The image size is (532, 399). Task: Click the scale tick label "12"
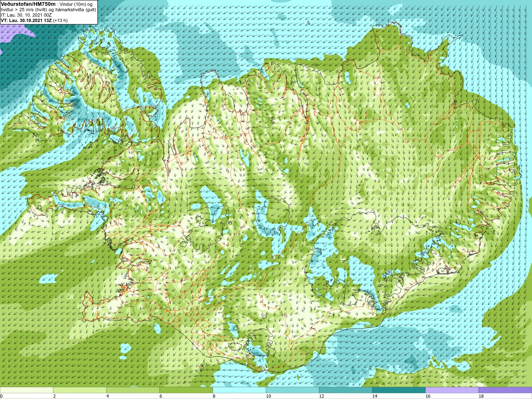click(x=321, y=396)
